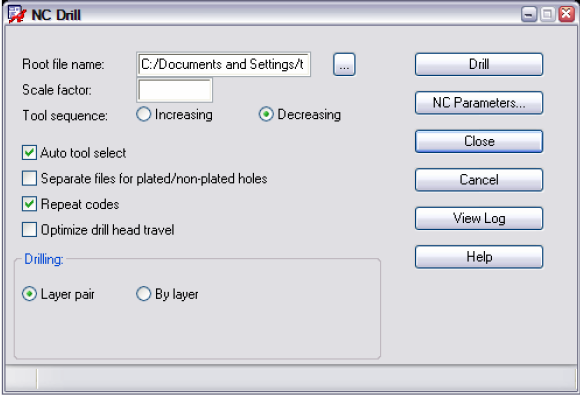Choose Layer pair drilling option
The width and height of the screenshot is (580, 396).
tap(29, 294)
